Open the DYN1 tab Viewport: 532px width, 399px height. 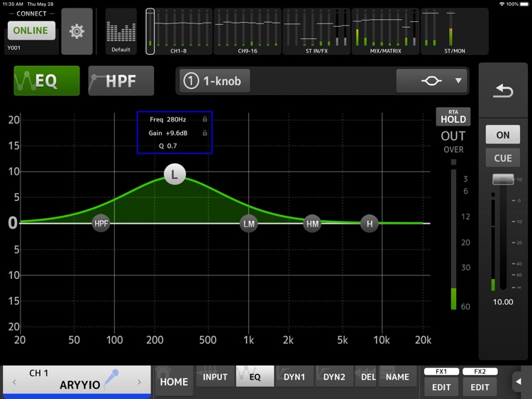coord(294,376)
